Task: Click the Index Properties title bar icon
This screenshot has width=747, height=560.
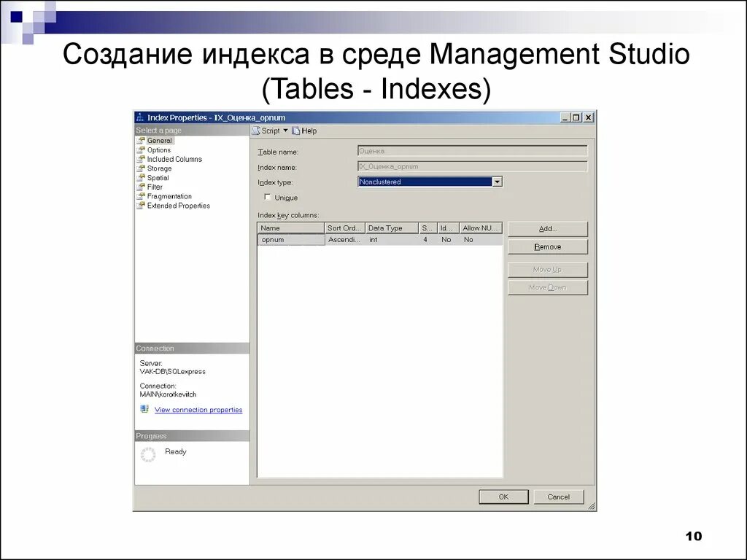Action: (140, 117)
